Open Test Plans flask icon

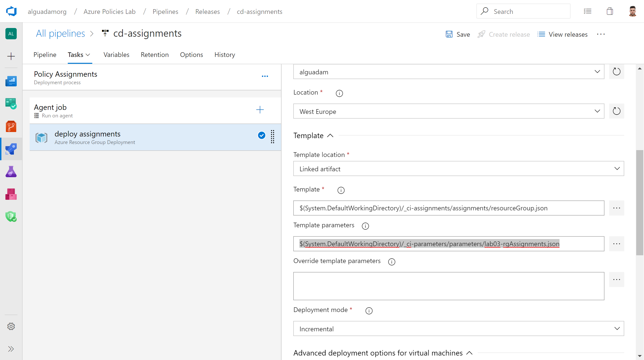(11, 172)
